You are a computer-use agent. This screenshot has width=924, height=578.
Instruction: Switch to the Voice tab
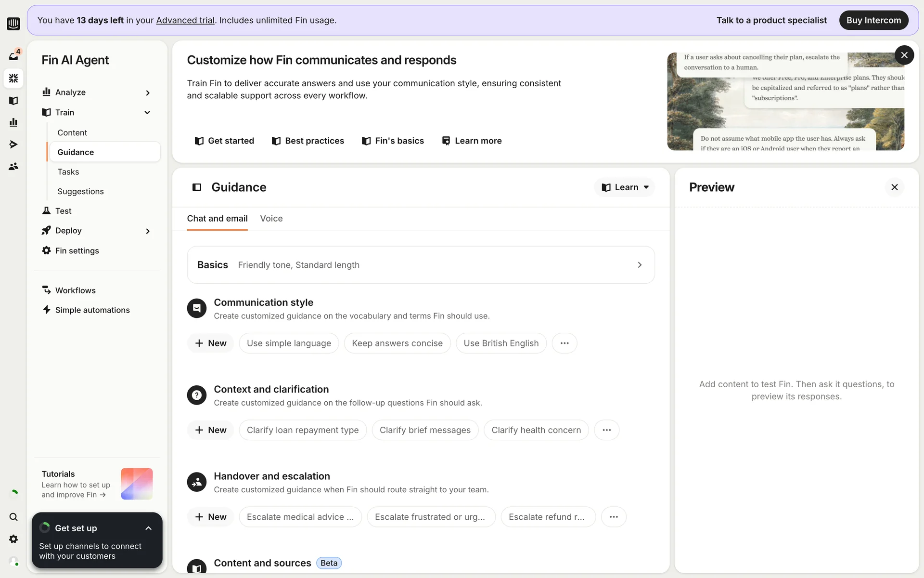pyautogui.click(x=271, y=219)
